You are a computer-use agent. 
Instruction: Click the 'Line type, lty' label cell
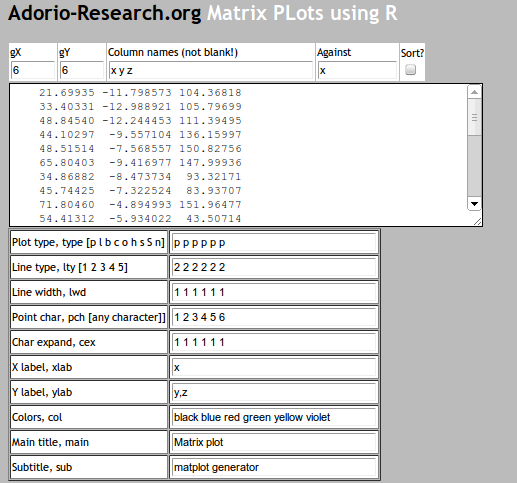pyautogui.click(x=89, y=267)
